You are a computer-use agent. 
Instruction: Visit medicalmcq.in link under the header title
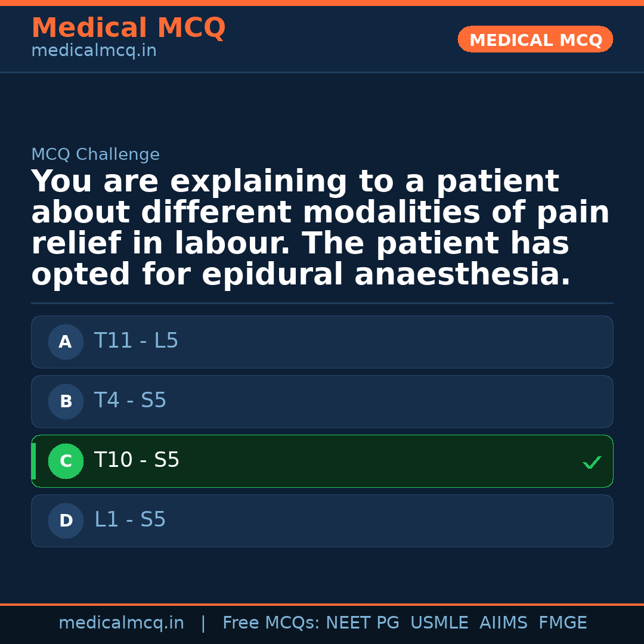94,51
